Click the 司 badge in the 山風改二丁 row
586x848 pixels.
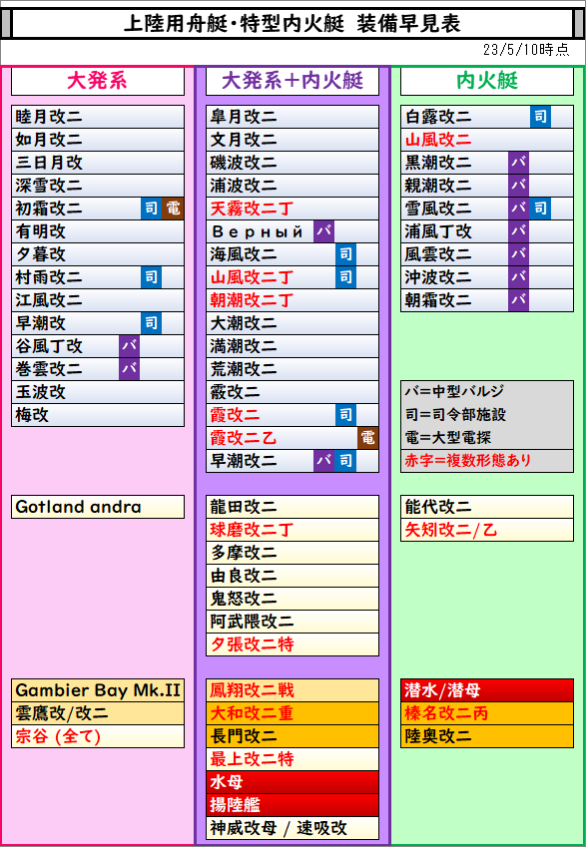tap(345, 277)
